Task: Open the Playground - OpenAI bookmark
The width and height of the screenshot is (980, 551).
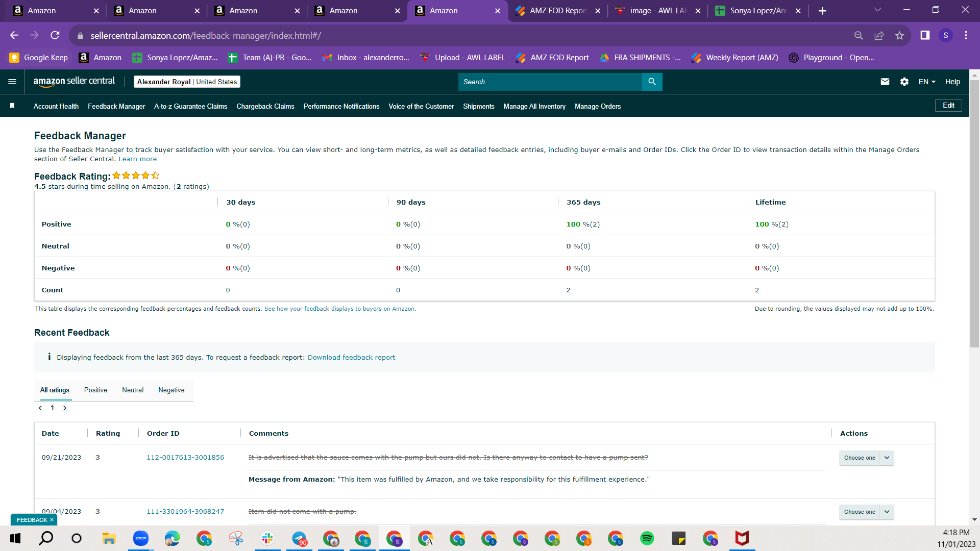Action: 831,58
